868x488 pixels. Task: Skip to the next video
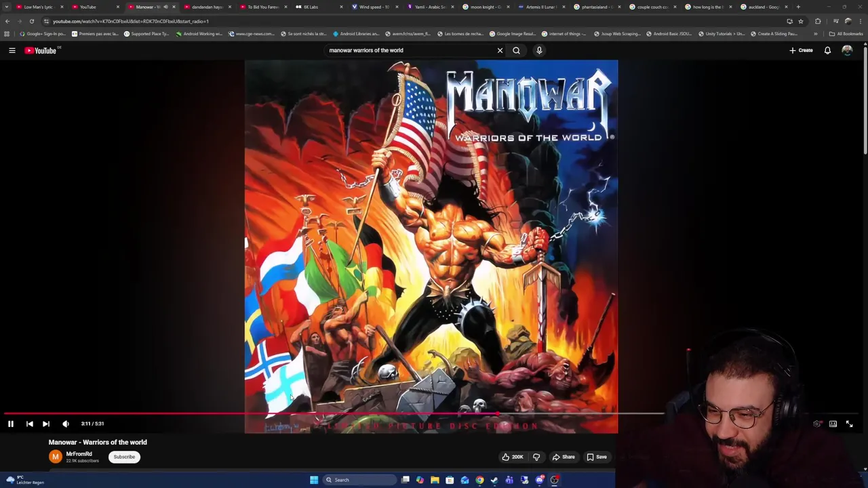pos(46,424)
